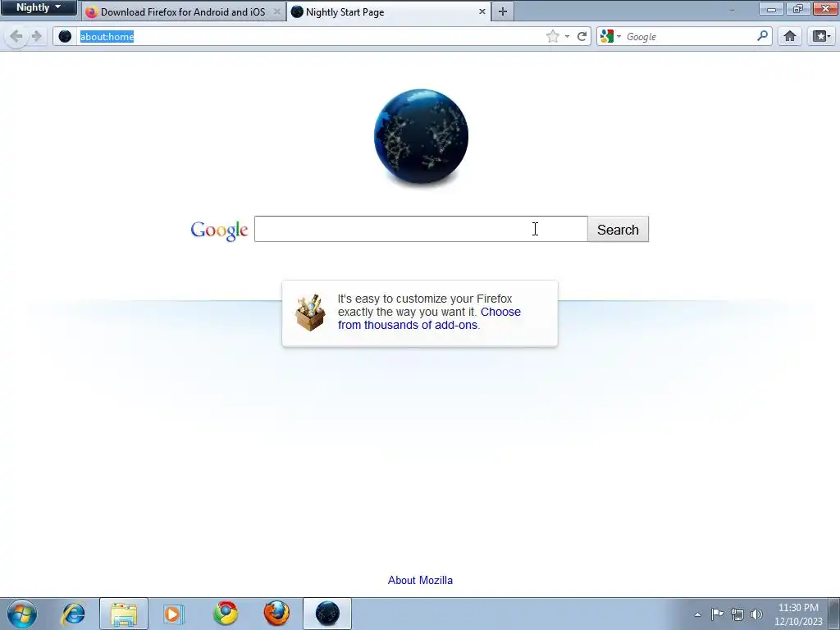Open the Windows Start menu

[x=22, y=614]
